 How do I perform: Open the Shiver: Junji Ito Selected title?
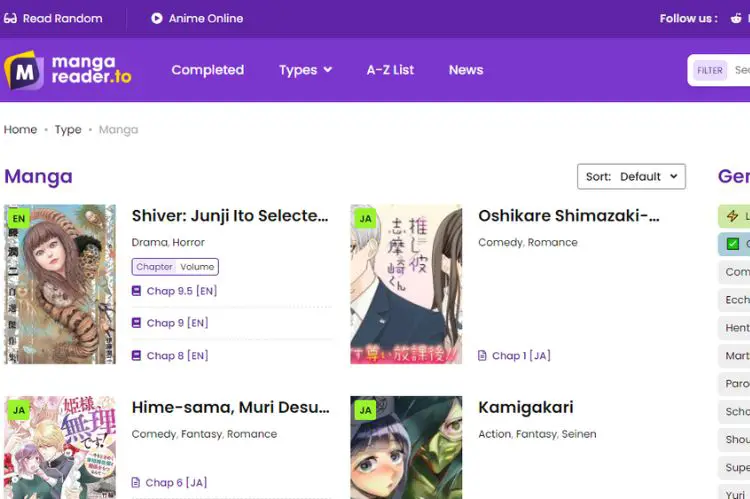(x=230, y=216)
